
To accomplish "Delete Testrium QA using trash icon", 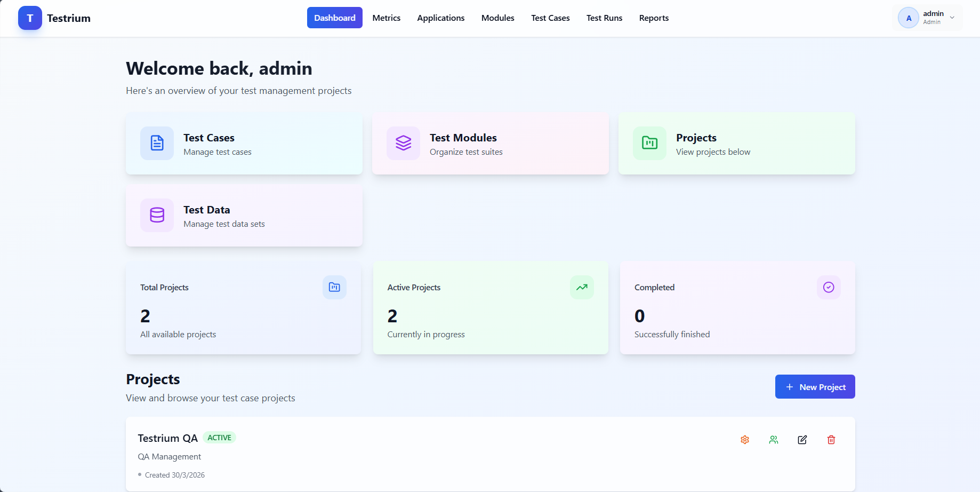I will coord(831,440).
